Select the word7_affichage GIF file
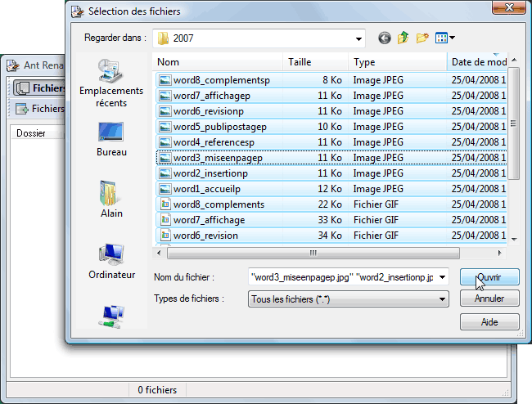 pos(209,220)
